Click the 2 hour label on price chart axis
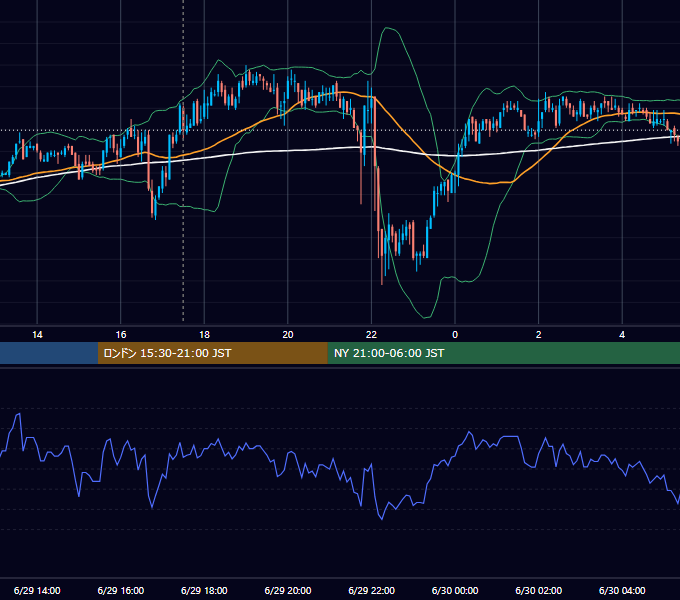 539,335
